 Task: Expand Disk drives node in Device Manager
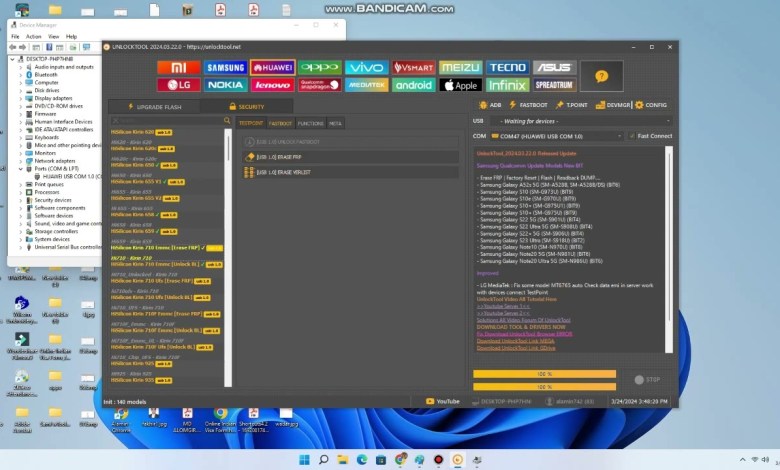[21, 91]
